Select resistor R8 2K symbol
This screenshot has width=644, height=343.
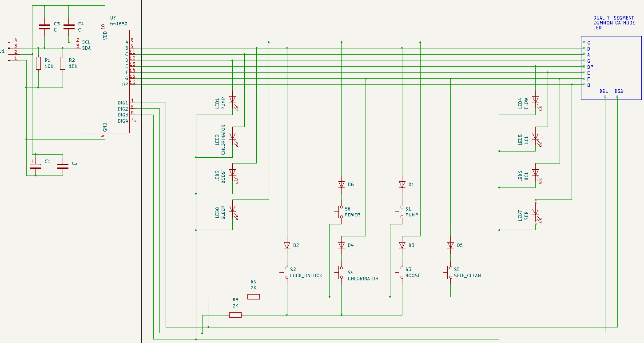click(x=235, y=315)
